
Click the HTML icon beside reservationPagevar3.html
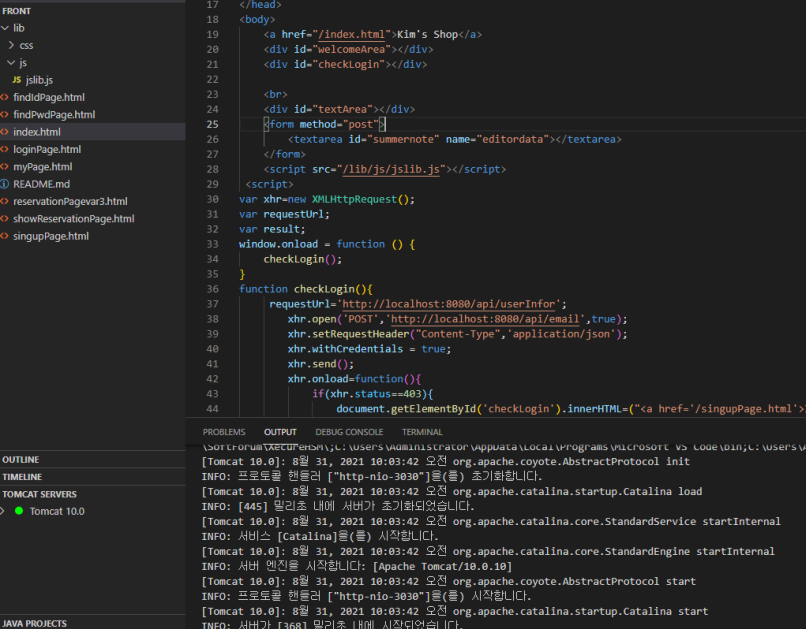[5, 201]
